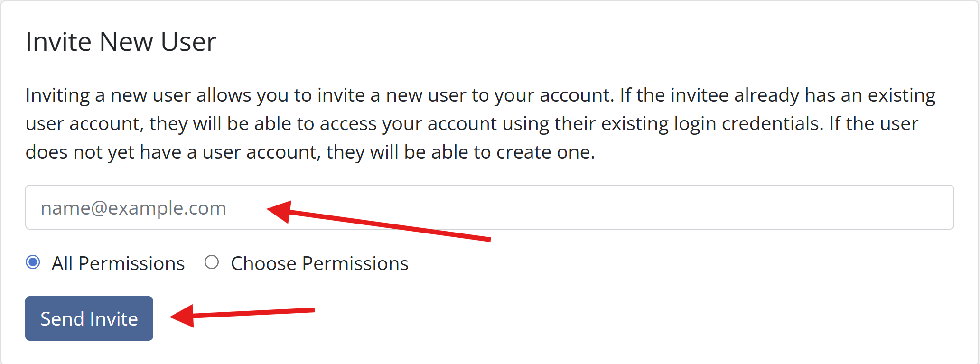Focus the invitee email address box
Image resolution: width=980 pixels, height=364 pixels.
[x=489, y=207]
